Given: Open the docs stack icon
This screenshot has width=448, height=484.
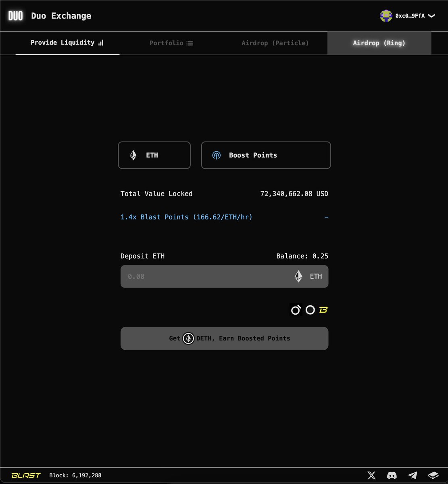Looking at the screenshot, I should click(433, 476).
